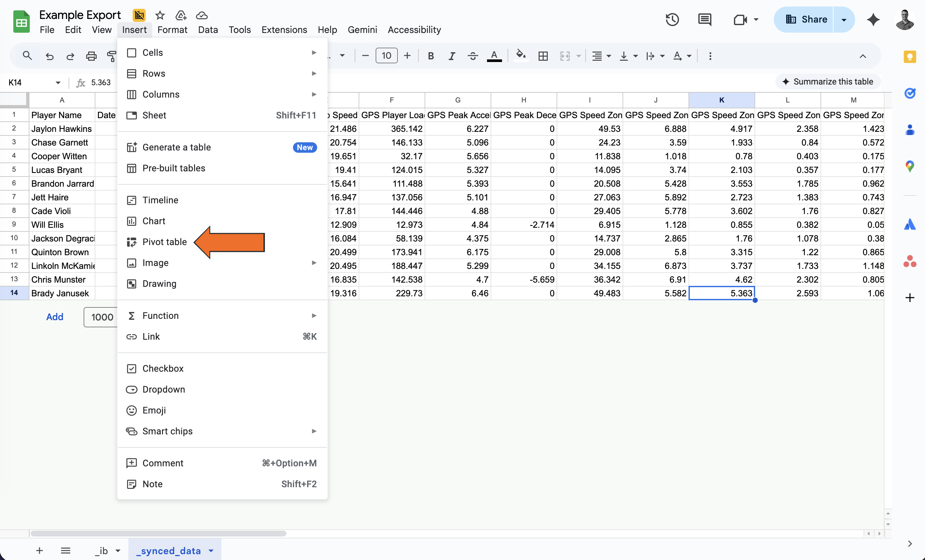Click the search menus magnifier icon

click(x=27, y=56)
